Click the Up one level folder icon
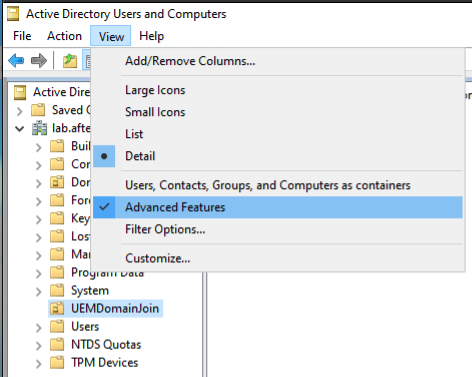 tap(70, 61)
